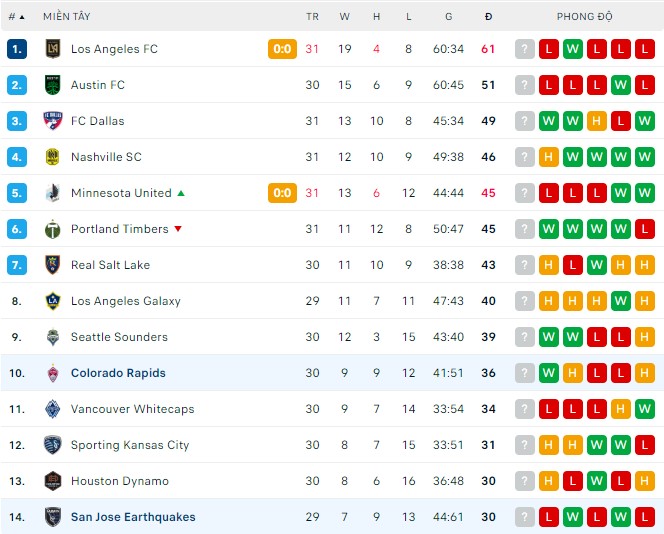Click the position 1 rank badge

[x=16, y=49]
